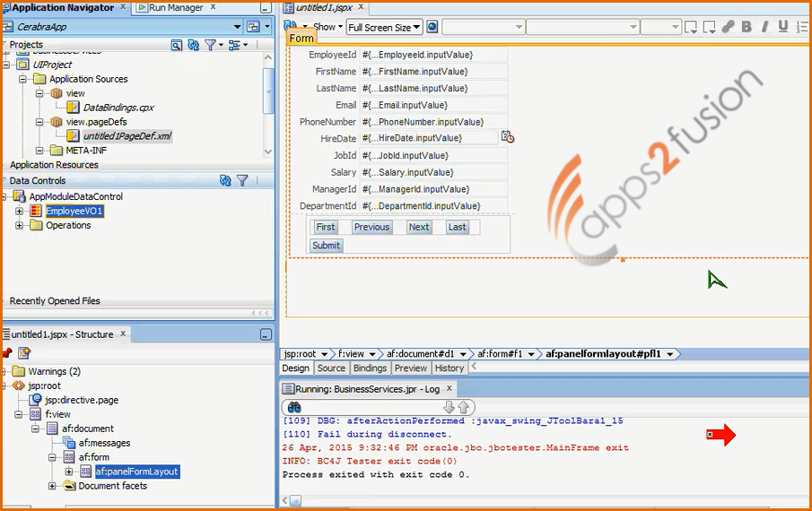Open the Application Resources section
The width and height of the screenshot is (812, 511).
click(x=54, y=165)
